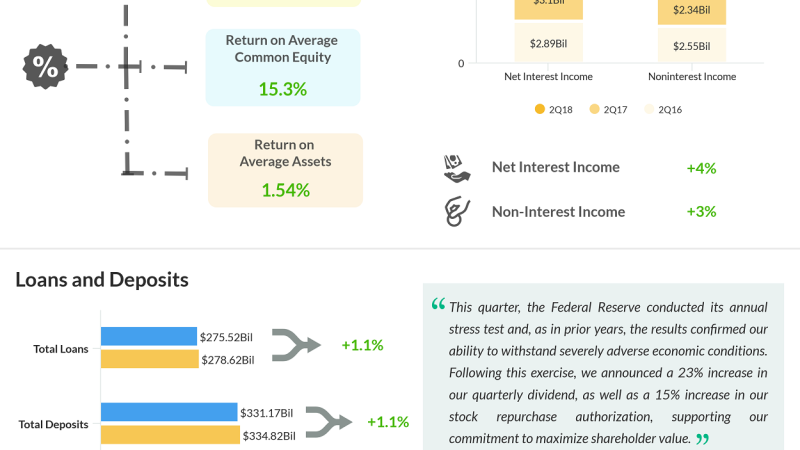Click the Net Interest Income hand icon
Screen dimensions: 800x450
tap(457, 168)
